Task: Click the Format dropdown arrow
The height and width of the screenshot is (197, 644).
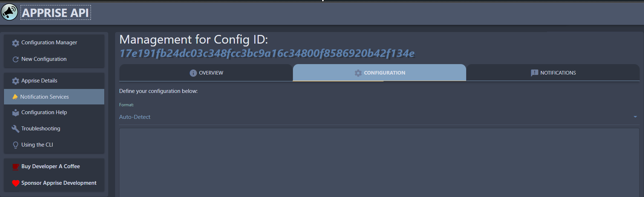Action: [635, 117]
